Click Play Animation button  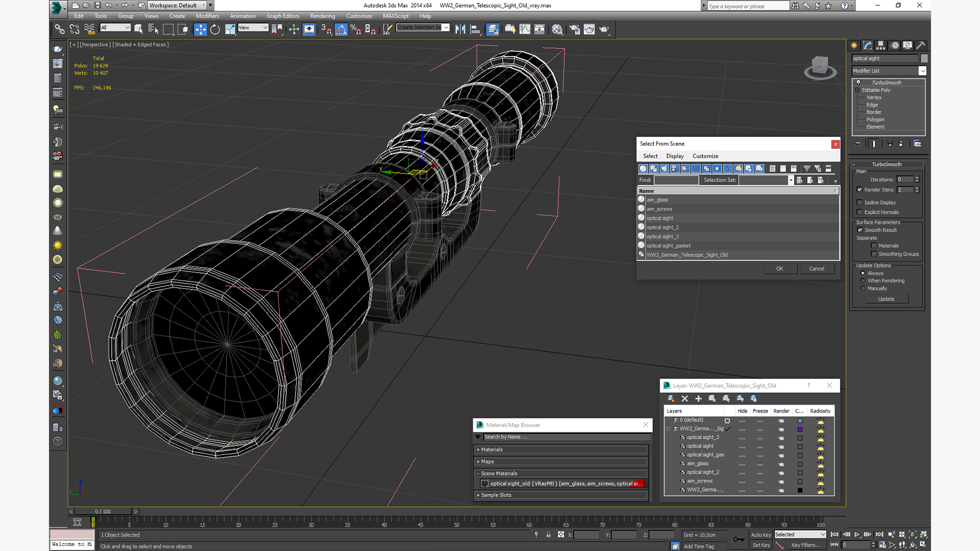click(857, 535)
